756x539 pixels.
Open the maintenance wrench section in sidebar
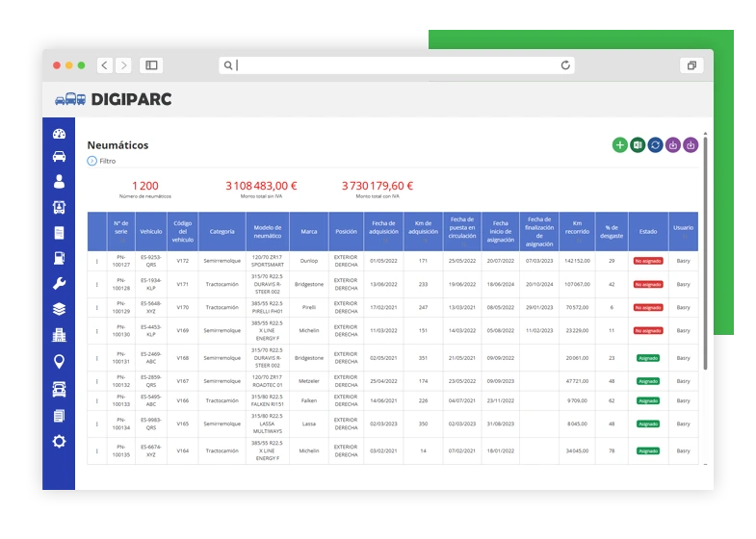pos(59,283)
